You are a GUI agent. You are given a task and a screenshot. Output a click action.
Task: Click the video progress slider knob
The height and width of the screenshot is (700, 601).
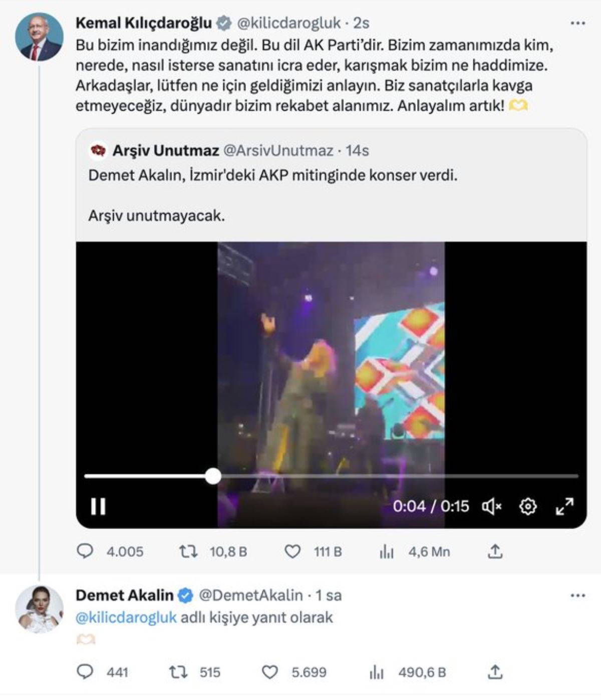(213, 476)
